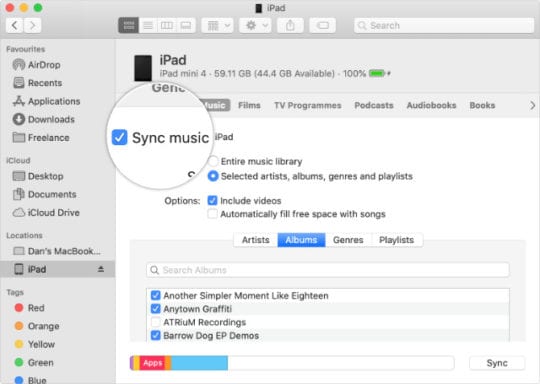540x384 pixels.
Task: Focus the Finder Search field
Action: 444,25
